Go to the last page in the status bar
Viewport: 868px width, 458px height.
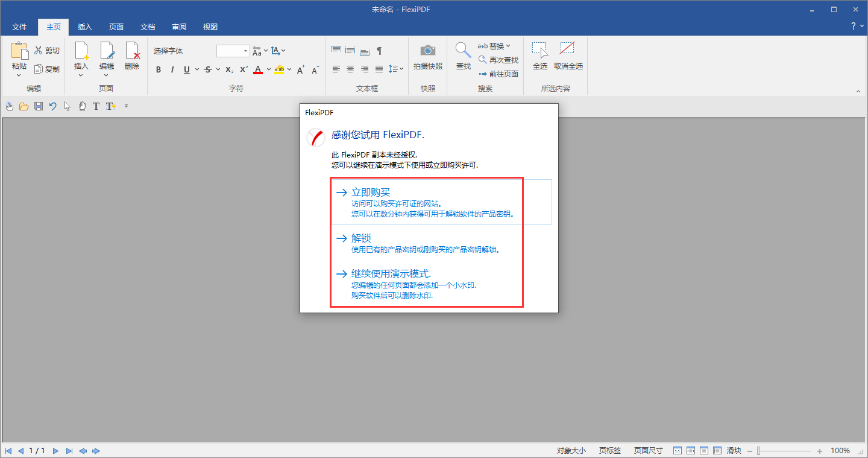69,451
